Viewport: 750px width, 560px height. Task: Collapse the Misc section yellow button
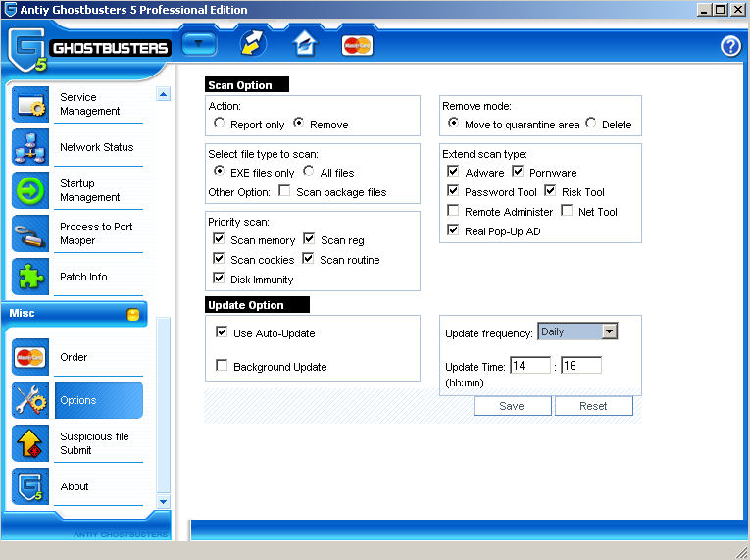(133, 314)
